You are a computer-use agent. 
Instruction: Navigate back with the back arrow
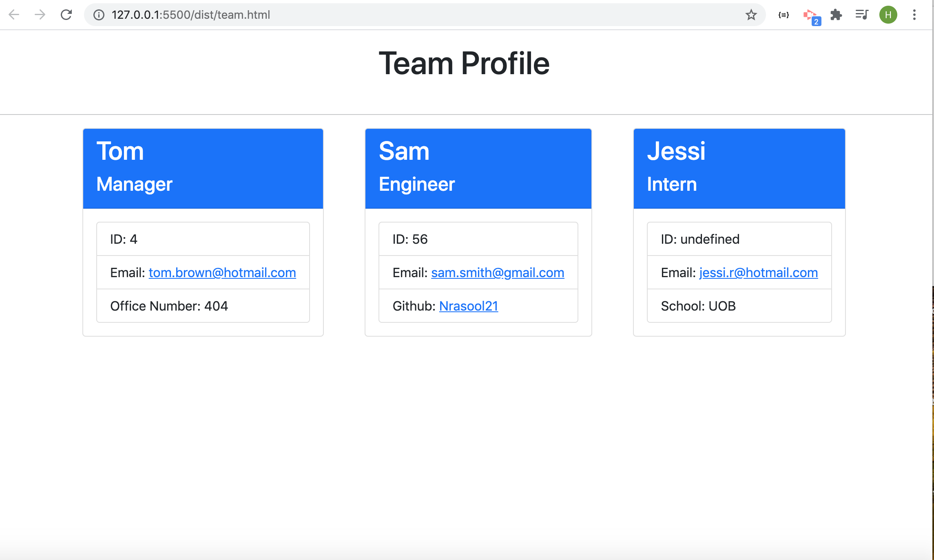click(14, 15)
